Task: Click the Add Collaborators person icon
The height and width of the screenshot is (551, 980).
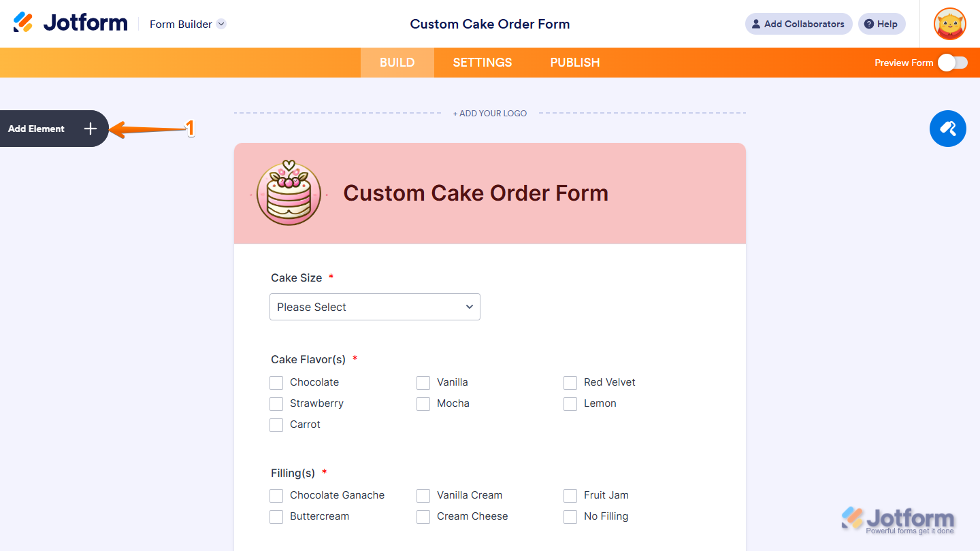Action: pyautogui.click(x=755, y=24)
